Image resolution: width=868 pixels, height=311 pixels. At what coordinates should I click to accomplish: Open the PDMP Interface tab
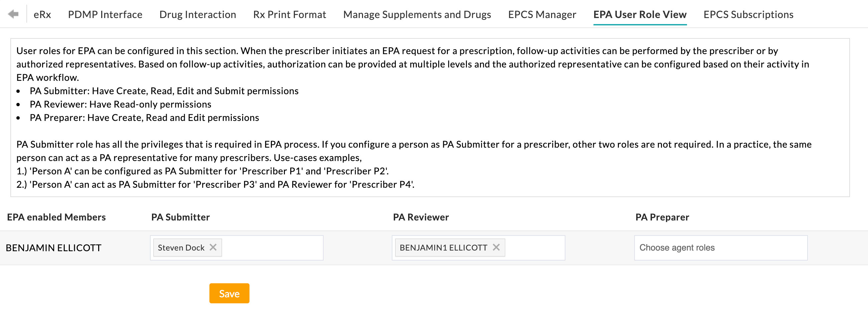(x=105, y=14)
